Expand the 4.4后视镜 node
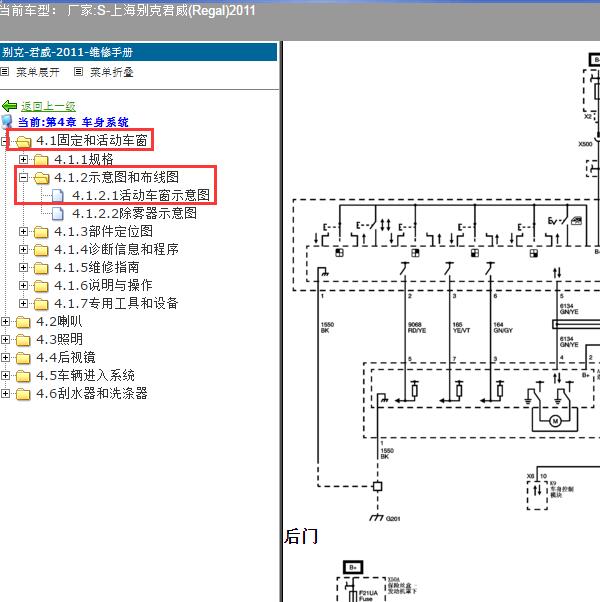Screen dimensions: 600x602 click(x=5, y=357)
